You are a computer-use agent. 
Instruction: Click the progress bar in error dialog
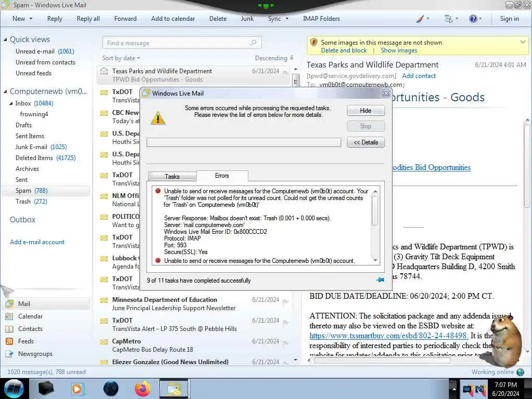coord(244,142)
